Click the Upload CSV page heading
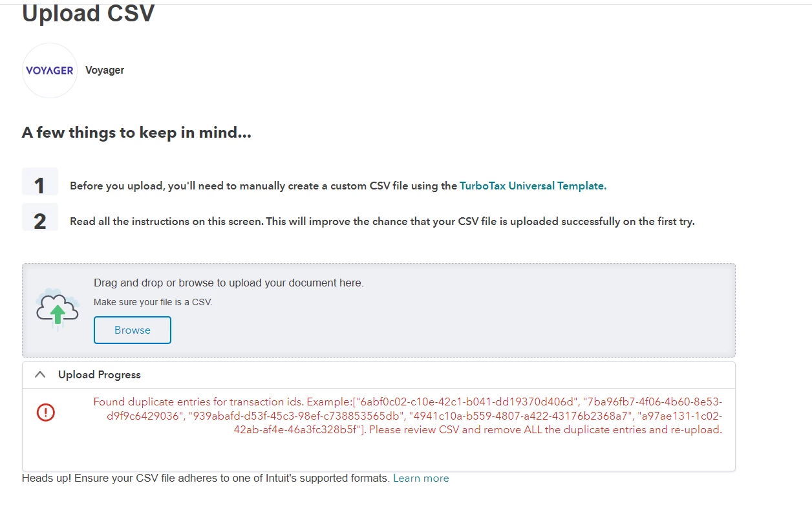Viewport: 812px width, 505px height. tap(89, 13)
